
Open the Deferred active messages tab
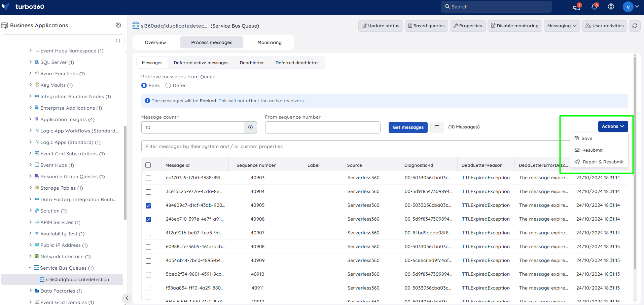201,63
